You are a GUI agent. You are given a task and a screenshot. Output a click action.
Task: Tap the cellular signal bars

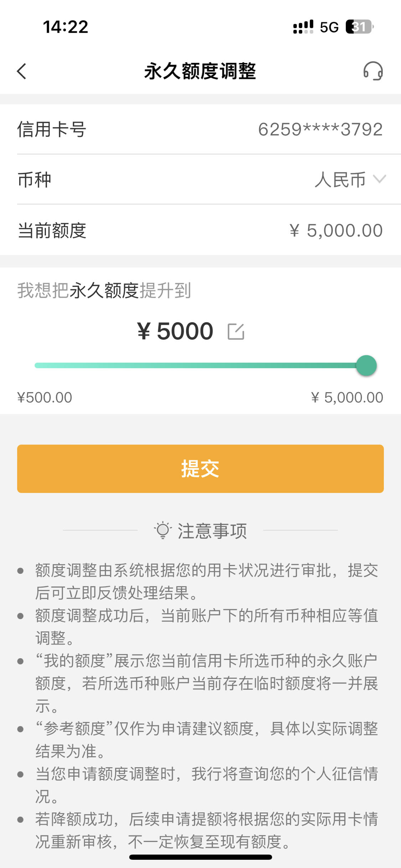303,27
